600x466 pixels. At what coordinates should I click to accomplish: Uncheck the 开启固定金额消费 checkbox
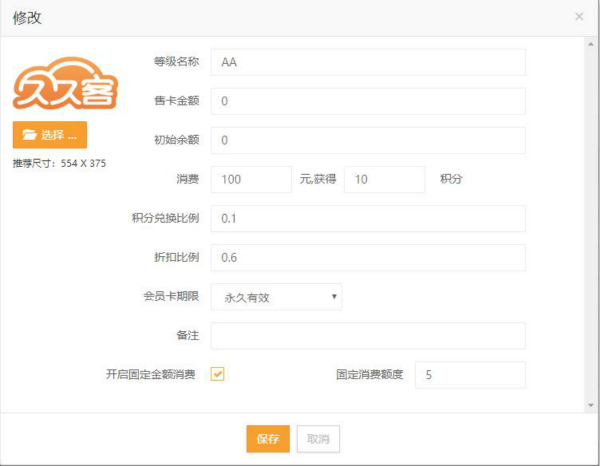(218, 374)
